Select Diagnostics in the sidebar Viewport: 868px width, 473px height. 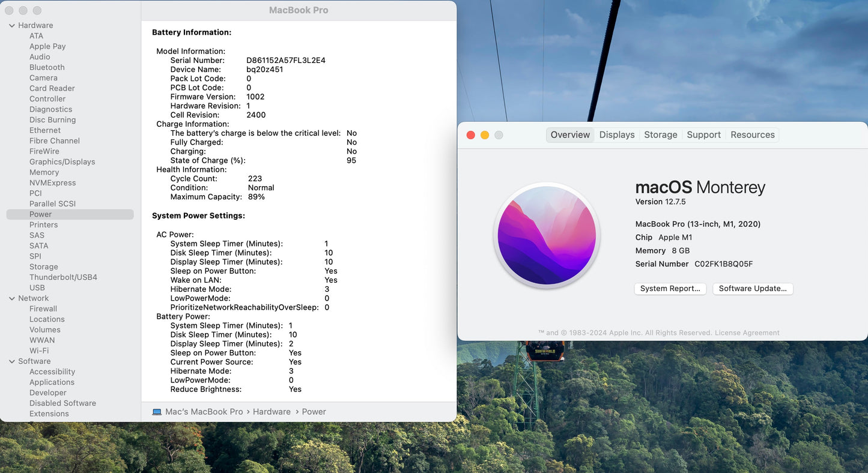tap(50, 109)
